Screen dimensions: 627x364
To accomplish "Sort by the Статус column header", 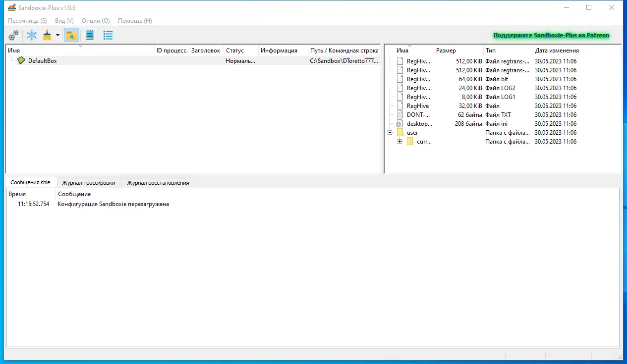I will coord(241,51).
